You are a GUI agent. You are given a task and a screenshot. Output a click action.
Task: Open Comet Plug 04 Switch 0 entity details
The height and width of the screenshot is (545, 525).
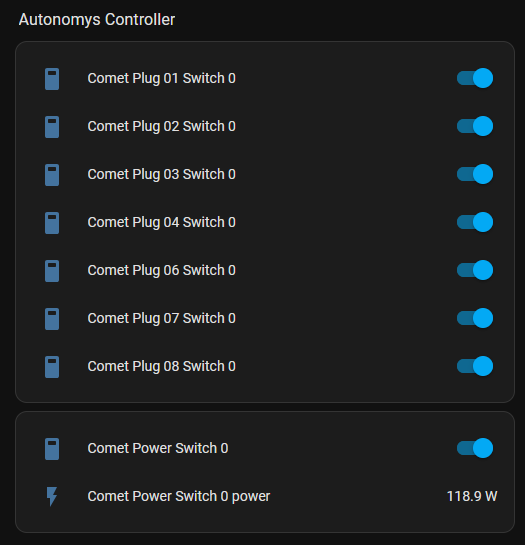162,222
